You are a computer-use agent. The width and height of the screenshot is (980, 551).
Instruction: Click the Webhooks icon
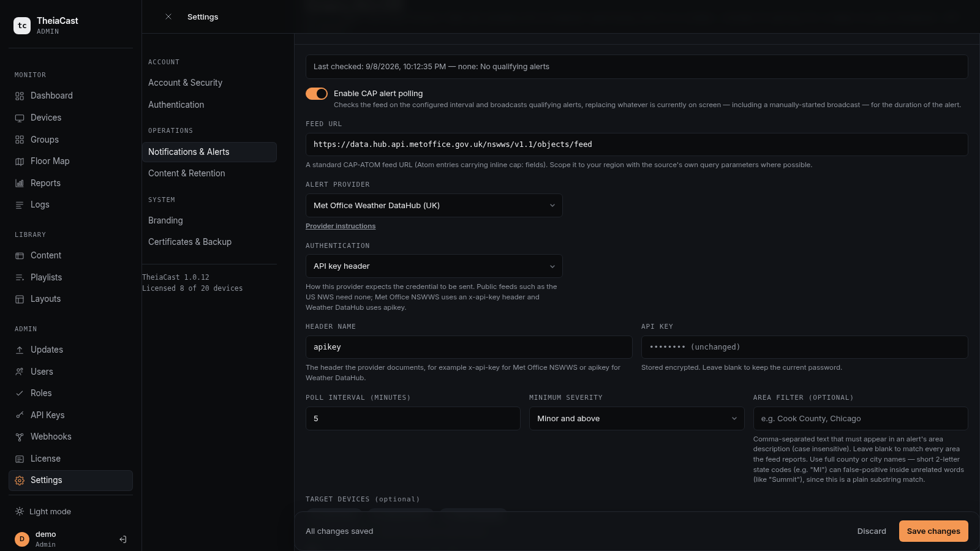click(20, 437)
